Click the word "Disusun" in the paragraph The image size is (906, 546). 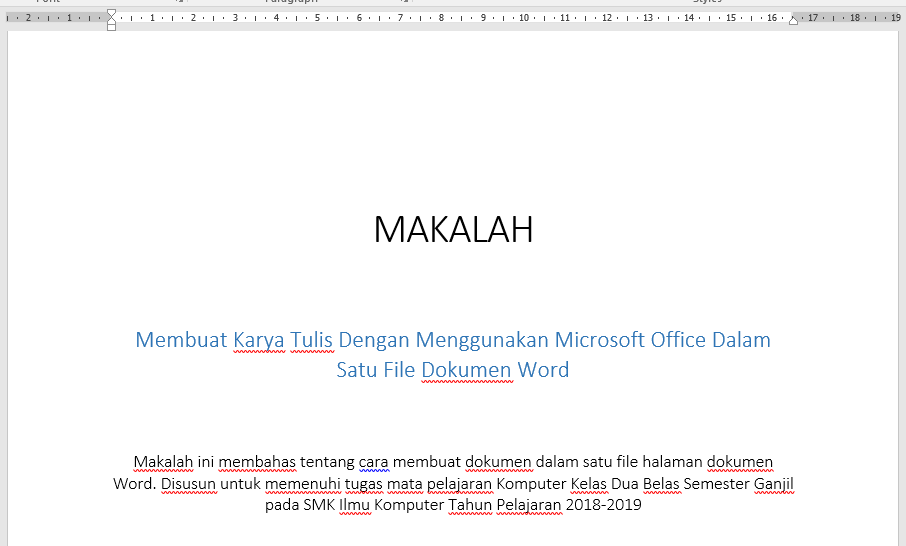coord(189,484)
